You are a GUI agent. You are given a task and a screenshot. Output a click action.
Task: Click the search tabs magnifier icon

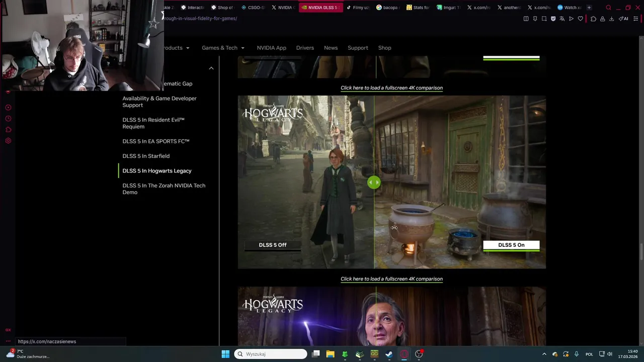point(608,8)
